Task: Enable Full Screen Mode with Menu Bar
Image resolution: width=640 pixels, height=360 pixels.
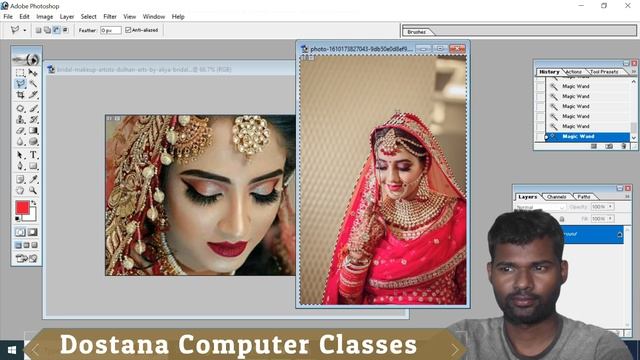Action: pos(27,245)
